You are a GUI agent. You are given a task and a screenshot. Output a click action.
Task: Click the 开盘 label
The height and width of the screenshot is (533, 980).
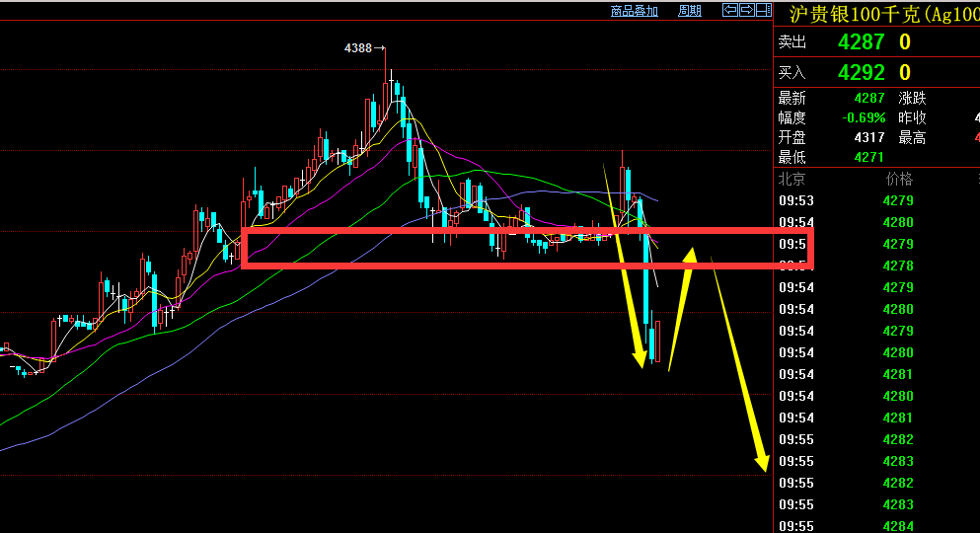click(x=792, y=137)
